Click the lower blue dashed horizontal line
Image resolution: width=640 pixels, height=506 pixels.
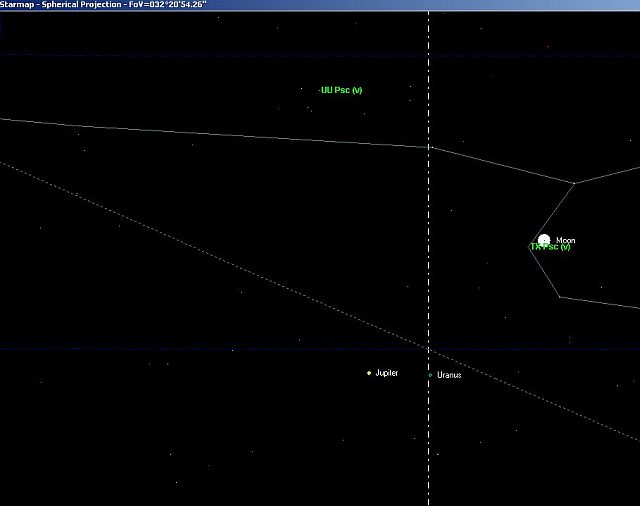pos(200,349)
